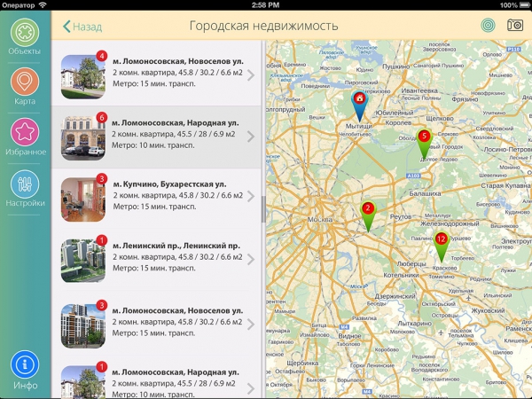Click Жуковский label on the map
The image size is (532, 399).
pyautogui.click(x=488, y=310)
